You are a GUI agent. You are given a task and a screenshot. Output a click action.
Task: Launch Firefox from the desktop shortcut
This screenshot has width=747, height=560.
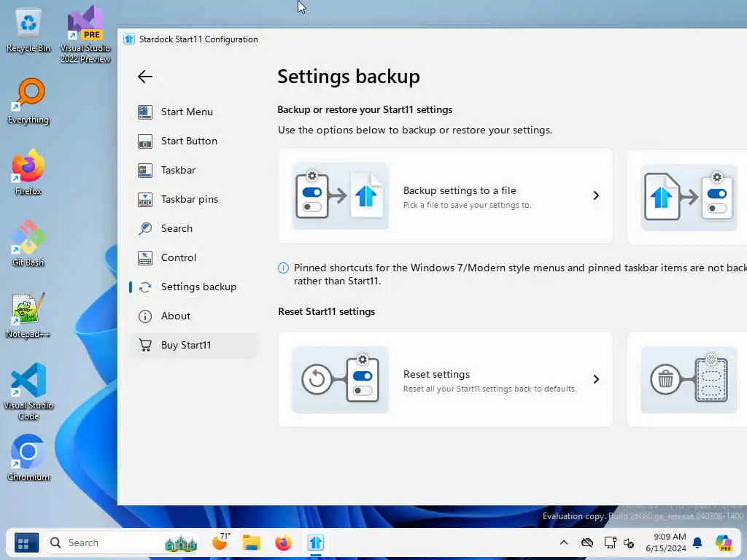pos(28,173)
